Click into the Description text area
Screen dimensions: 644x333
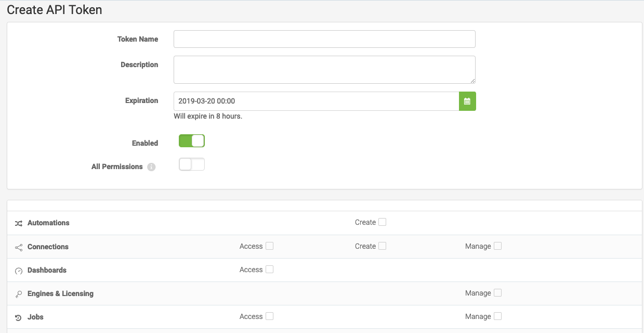click(x=324, y=70)
